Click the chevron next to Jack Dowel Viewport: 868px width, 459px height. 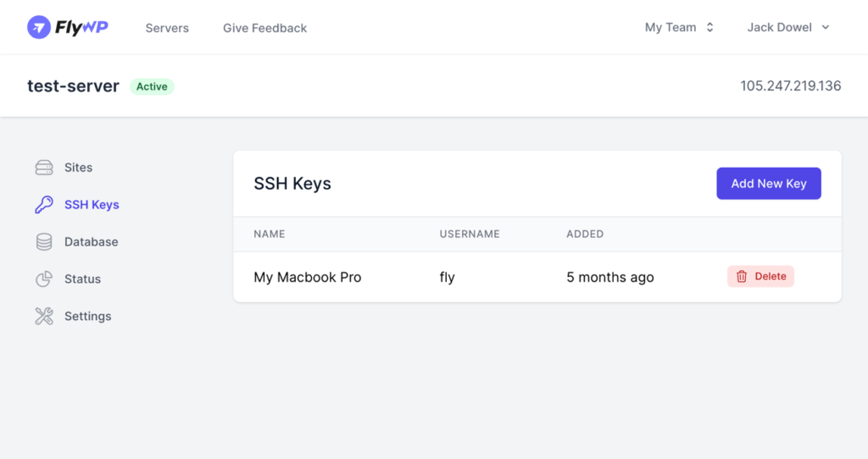[826, 28]
